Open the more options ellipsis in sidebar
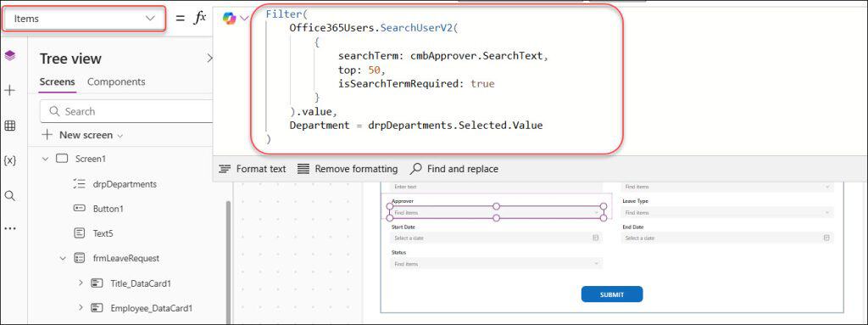868x325 pixels. point(10,228)
